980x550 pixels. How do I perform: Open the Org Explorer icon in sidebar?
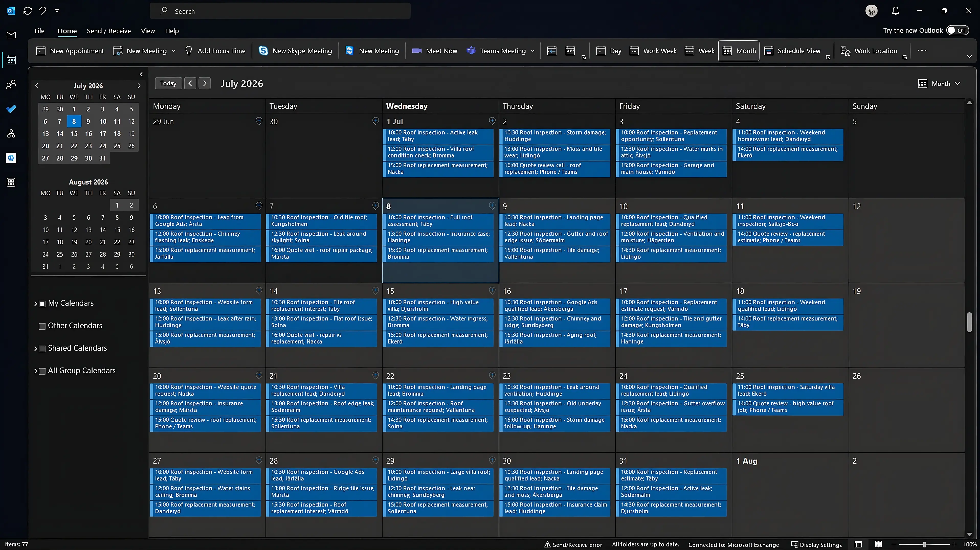pyautogui.click(x=11, y=133)
